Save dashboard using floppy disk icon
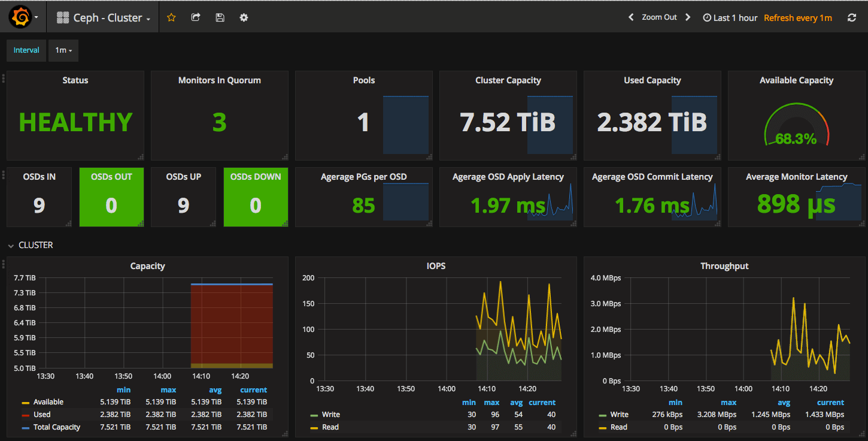This screenshot has width=868, height=441. click(x=220, y=18)
